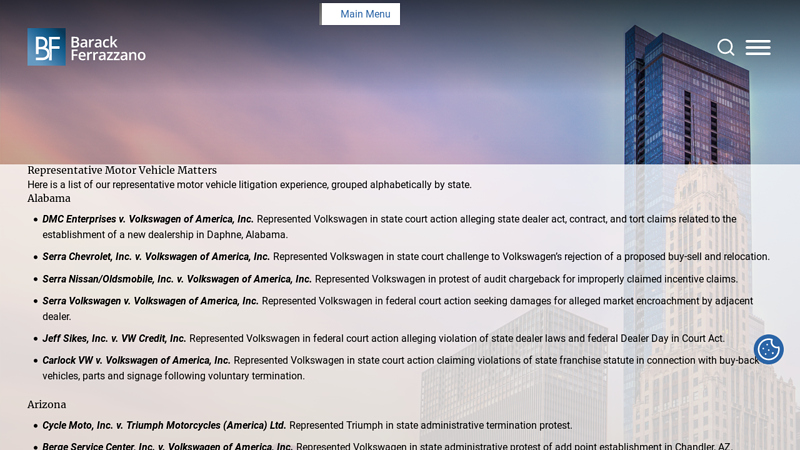Click the Cycle Moto v. Triumph case title
Image resolution: width=800 pixels, height=450 pixels.
pos(164,425)
